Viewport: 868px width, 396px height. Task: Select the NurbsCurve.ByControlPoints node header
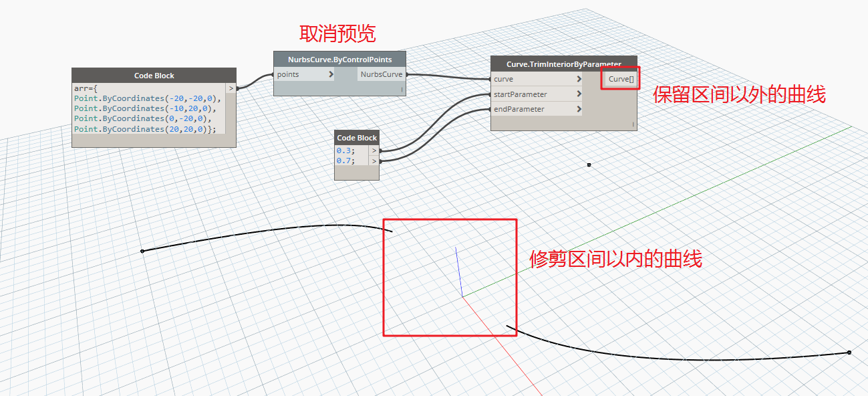coord(339,59)
